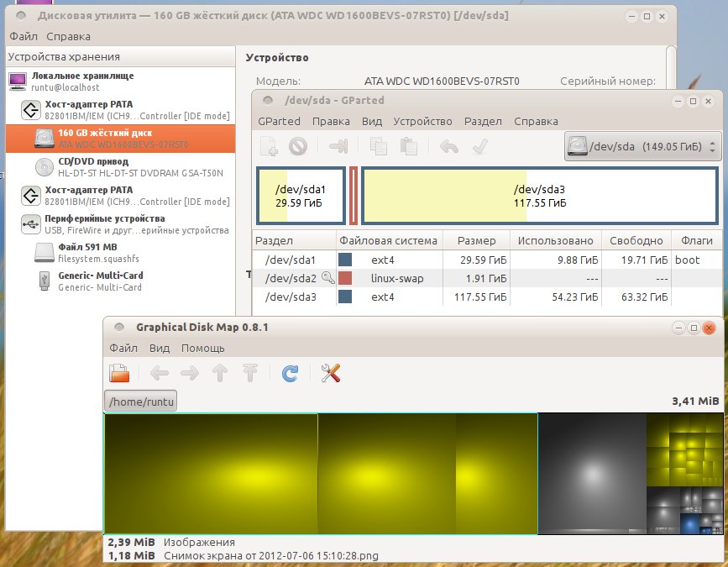Click the Использовано column header
Image resolution: width=728 pixels, height=567 pixels.
pyautogui.click(x=556, y=240)
